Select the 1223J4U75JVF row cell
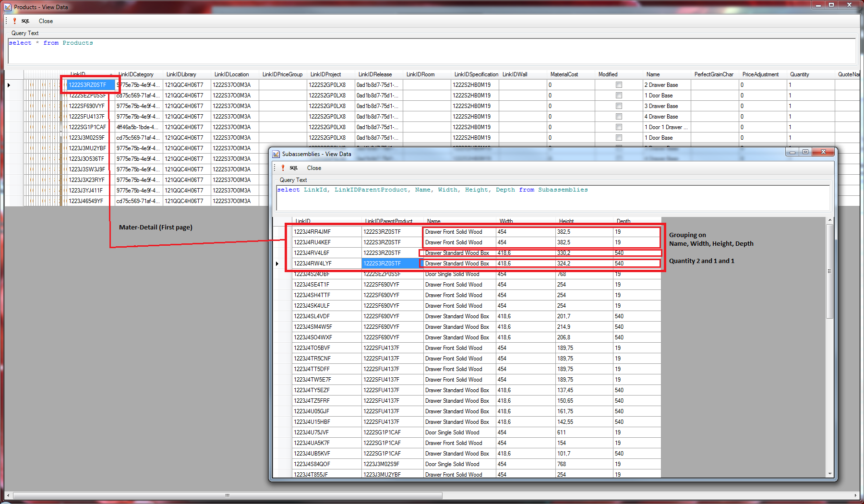864x504 pixels. coord(326,432)
